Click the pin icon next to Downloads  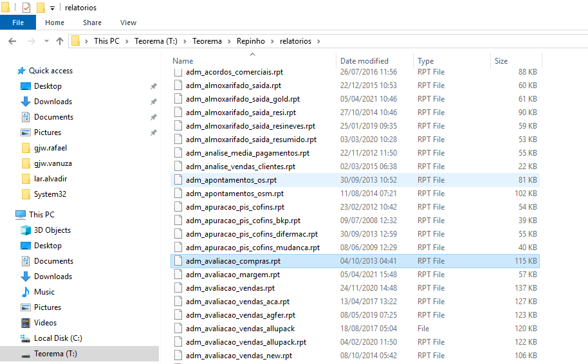[153, 102]
